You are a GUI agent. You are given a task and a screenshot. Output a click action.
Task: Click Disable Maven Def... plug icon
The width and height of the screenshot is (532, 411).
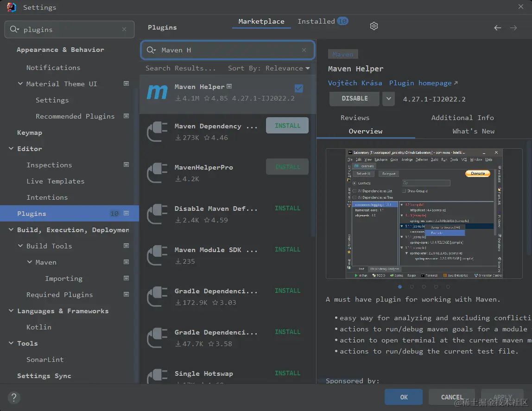coord(157,214)
